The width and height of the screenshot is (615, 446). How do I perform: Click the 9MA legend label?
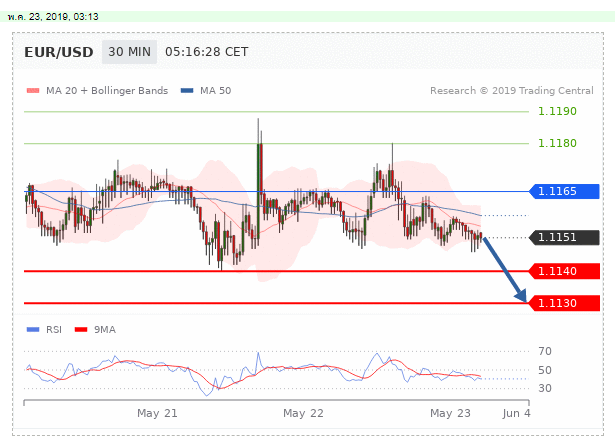105,329
